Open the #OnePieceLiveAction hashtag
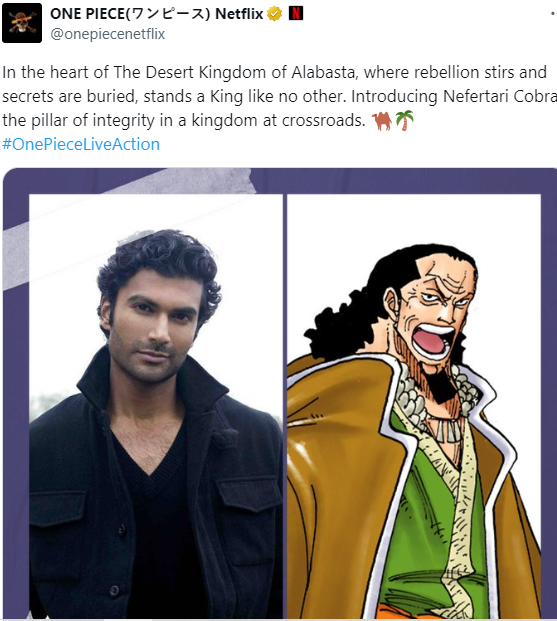This screenshot has width=557, height=621. 81,144
